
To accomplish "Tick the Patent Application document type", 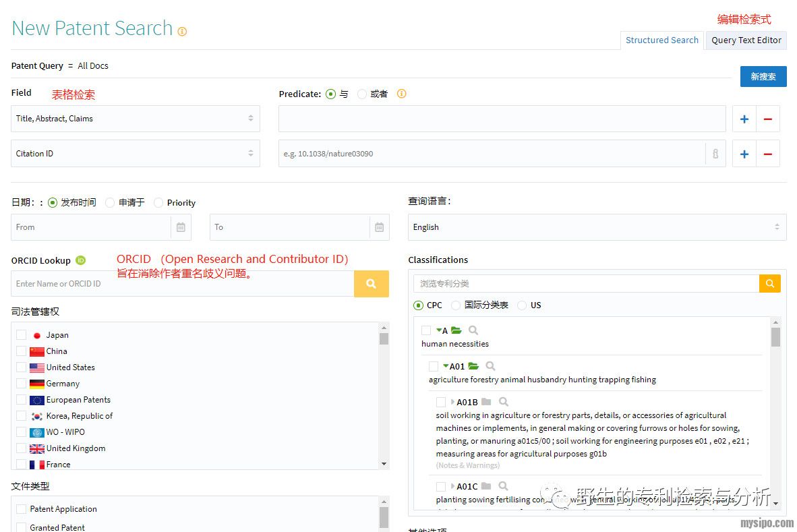I will coord(22,509).
